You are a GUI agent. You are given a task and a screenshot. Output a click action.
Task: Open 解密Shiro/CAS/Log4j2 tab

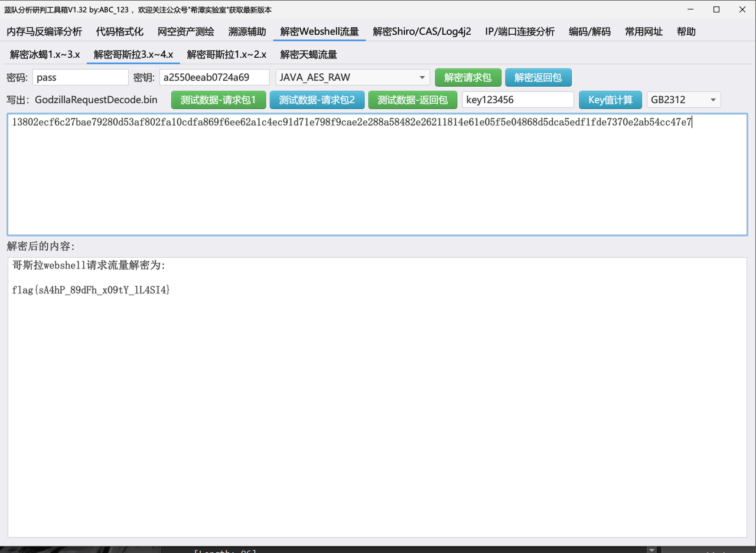click(x=422, y=32)
